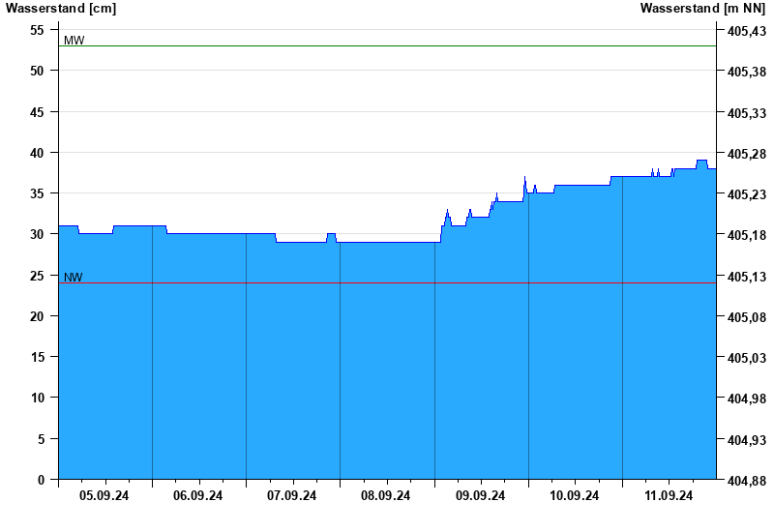The height and width of the screenshot is (532, 774).
Task: Click the left axis value 50
Action: coord(37,71)
